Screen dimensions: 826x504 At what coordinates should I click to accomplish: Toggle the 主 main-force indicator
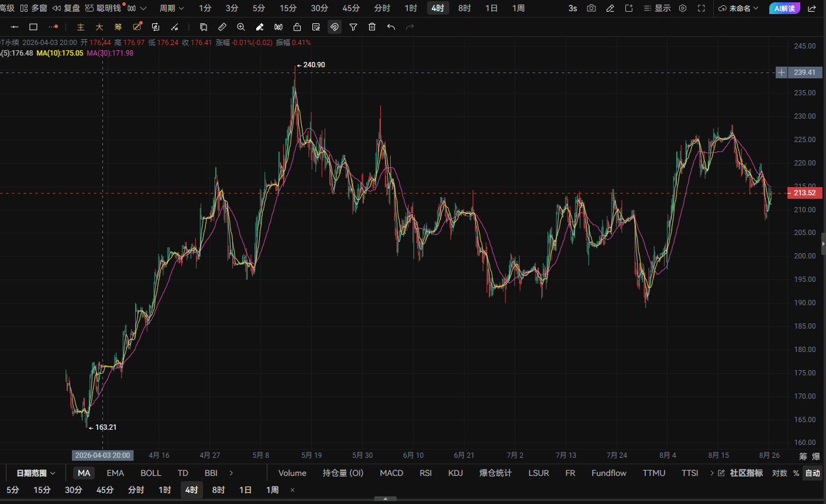tap(81, 27)
